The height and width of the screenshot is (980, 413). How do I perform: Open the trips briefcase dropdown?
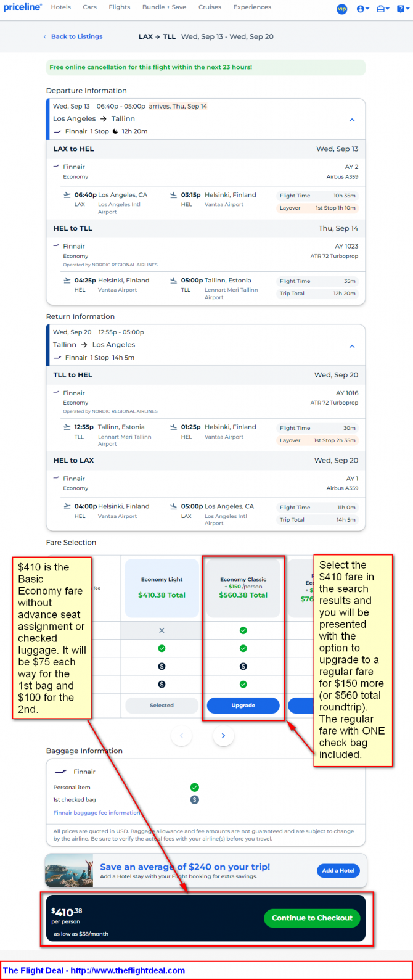point(383,9)
